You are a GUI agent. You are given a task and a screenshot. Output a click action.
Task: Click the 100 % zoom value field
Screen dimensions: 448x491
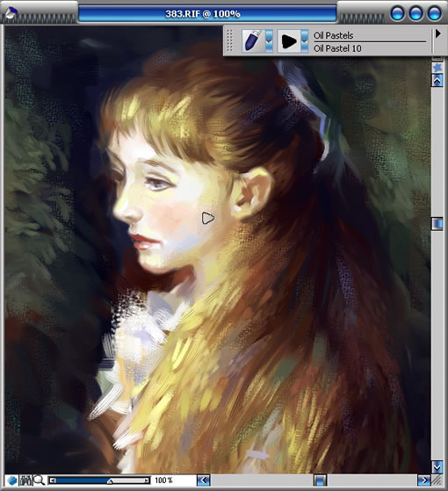[x=164, y=480]
